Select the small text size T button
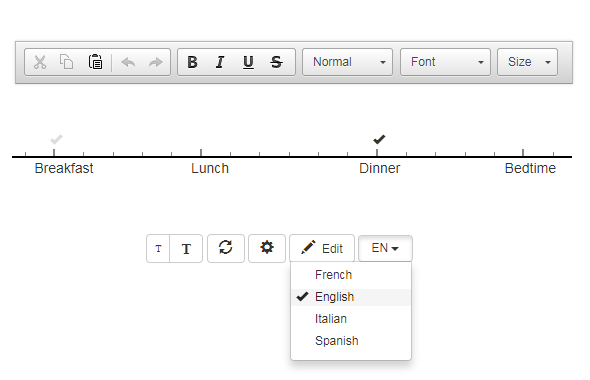The height and width of the screenshot is (380, 590). [x=158, y=248]
